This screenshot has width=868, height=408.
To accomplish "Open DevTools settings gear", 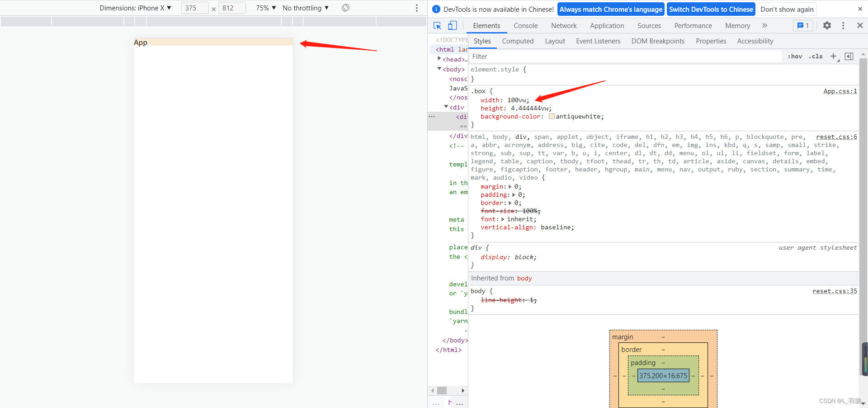I will pyautogui.click(x=827, y=26).
